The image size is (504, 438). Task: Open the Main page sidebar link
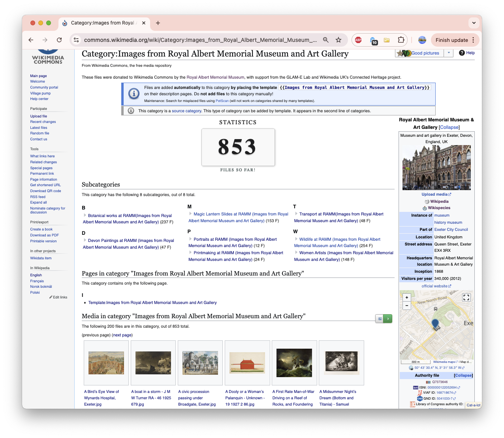tap(38, 76)
